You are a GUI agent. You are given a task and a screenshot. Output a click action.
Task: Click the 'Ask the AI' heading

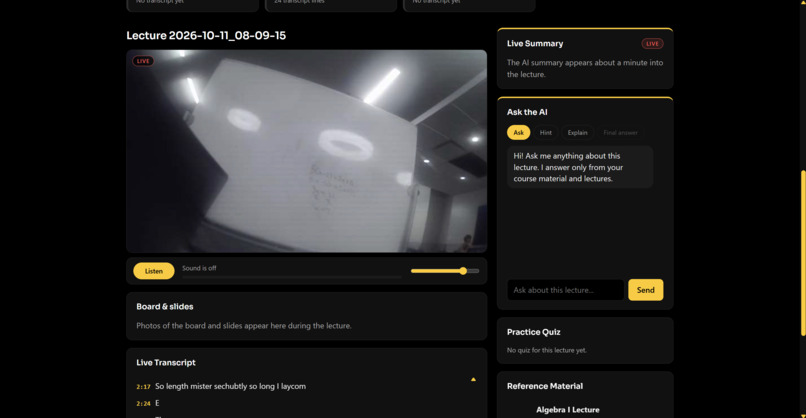pos(527,112)
